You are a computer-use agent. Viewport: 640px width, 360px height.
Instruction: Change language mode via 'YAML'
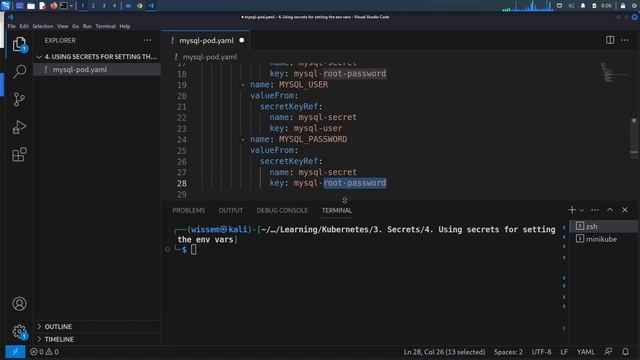585,351
